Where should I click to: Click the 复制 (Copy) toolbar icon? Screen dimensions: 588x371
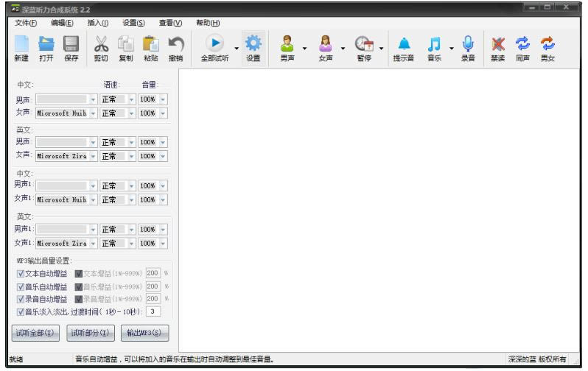[125, 49]
